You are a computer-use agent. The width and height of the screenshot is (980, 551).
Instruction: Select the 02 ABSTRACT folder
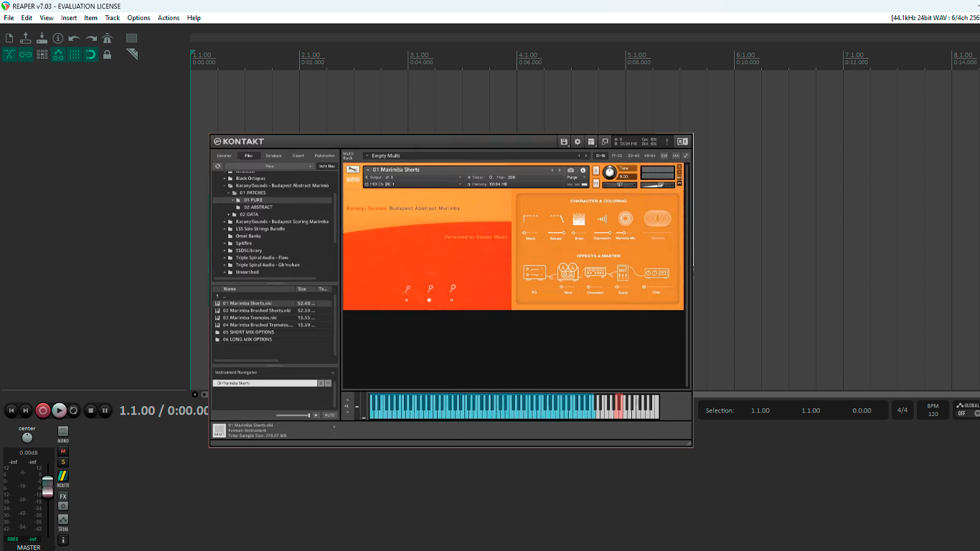[258, 207]
